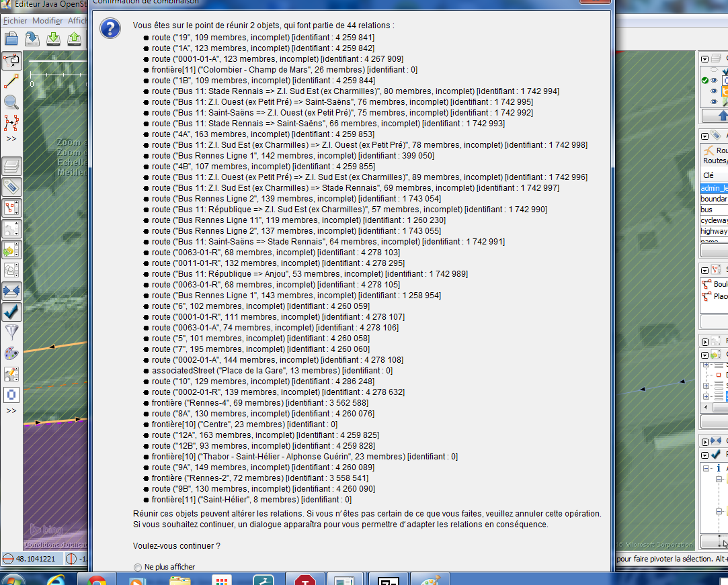Open the Modifier menu
Viewport: 728px width, 585px height.
47,21
